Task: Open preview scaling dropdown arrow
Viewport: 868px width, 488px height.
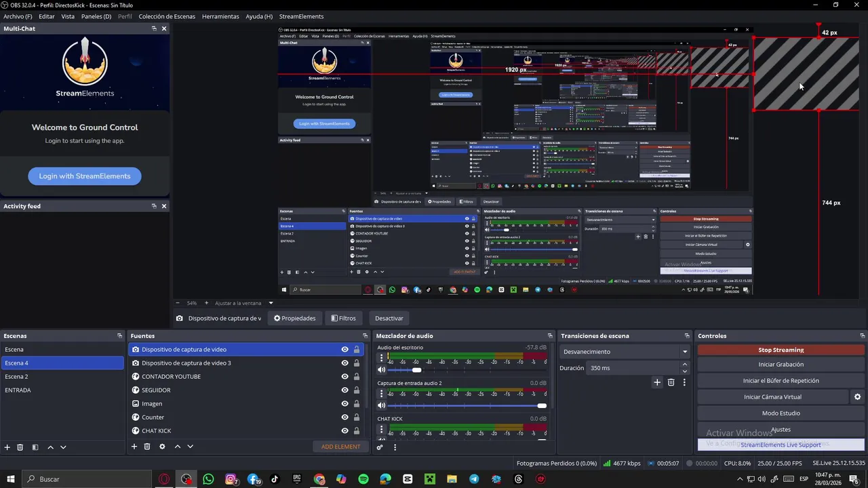Action: point(271,303)
